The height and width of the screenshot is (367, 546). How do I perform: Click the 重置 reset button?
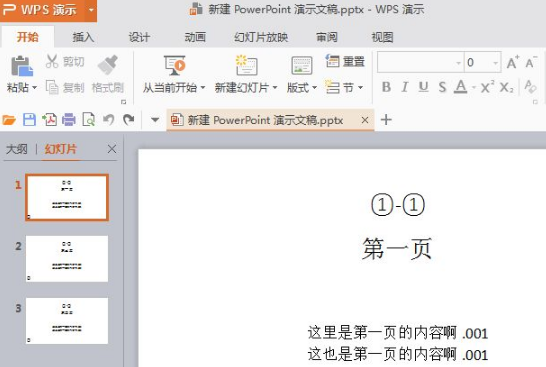click(345, 62)
